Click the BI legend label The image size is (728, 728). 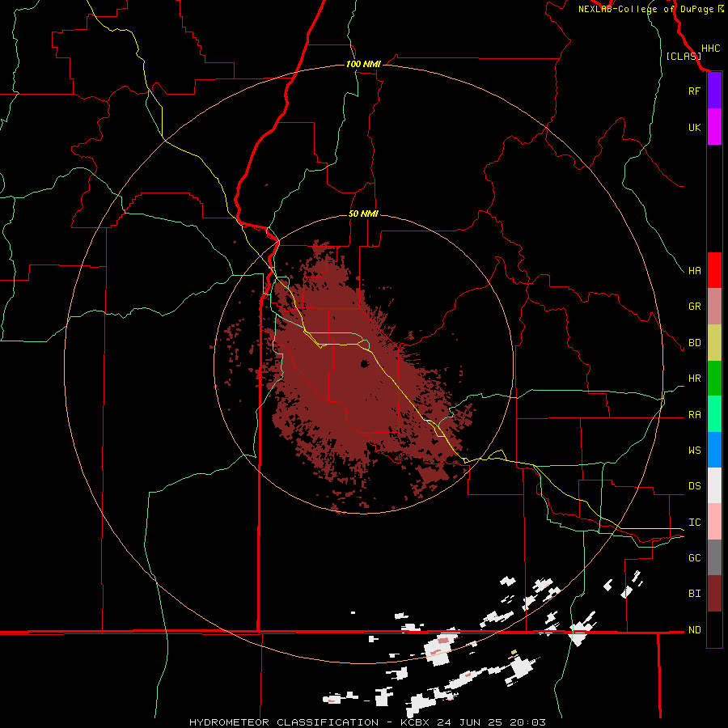click(694, 594)
